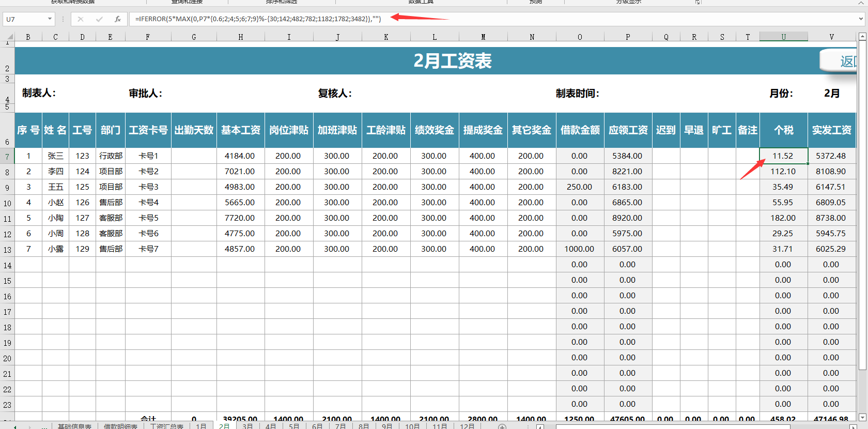The width and height of the screenshot is (868, 429).
Task: Select column H header
Action: 241,37
